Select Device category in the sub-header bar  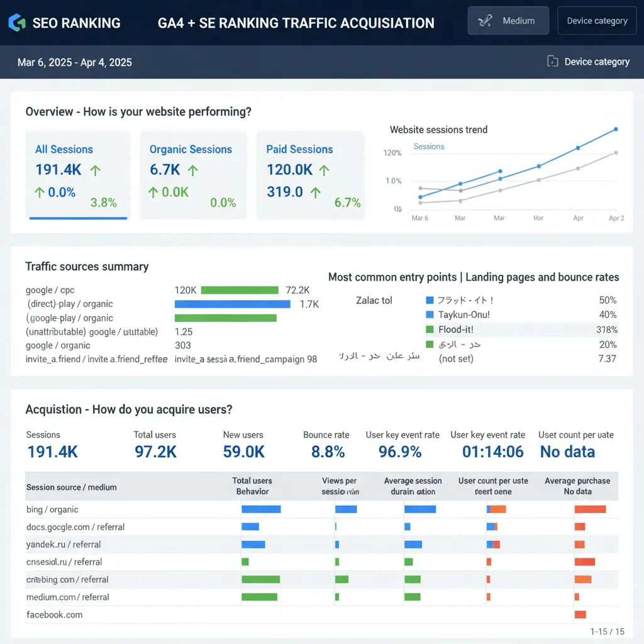(587, 62)
